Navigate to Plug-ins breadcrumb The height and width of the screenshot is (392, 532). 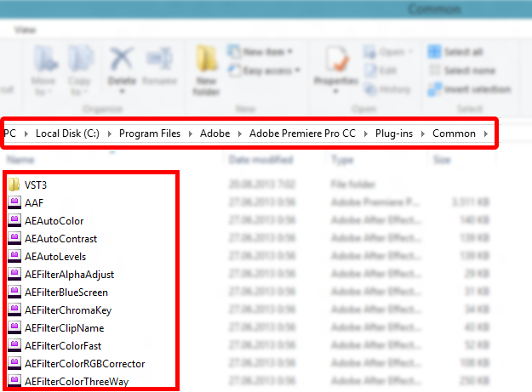coord(394,134)
